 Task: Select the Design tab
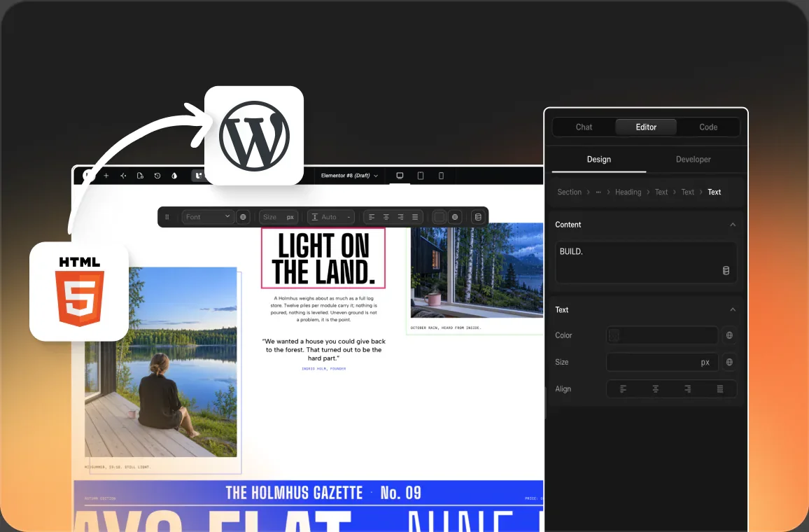(599, 160)
